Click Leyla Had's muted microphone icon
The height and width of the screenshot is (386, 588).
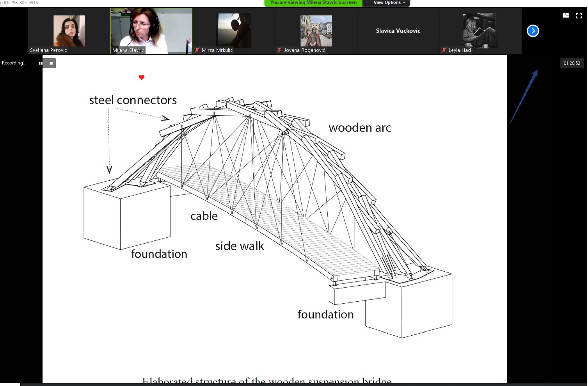(444, 50)
